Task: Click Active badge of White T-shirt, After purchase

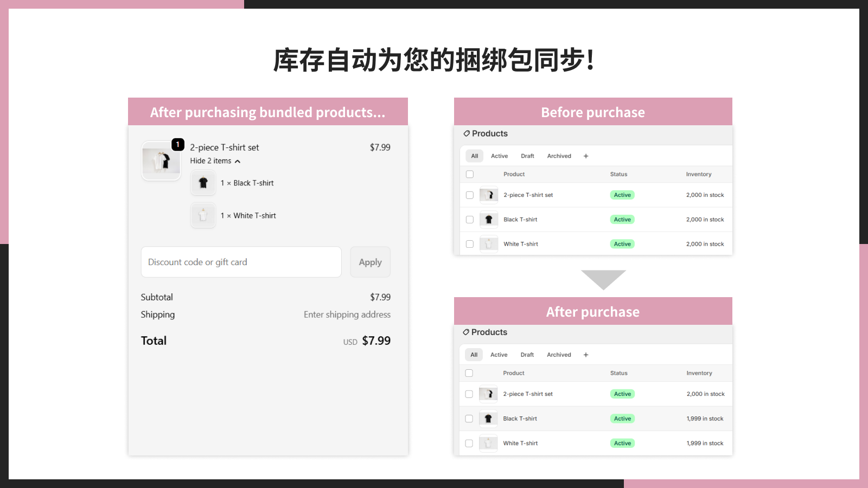Action: [x=622, y=444]
